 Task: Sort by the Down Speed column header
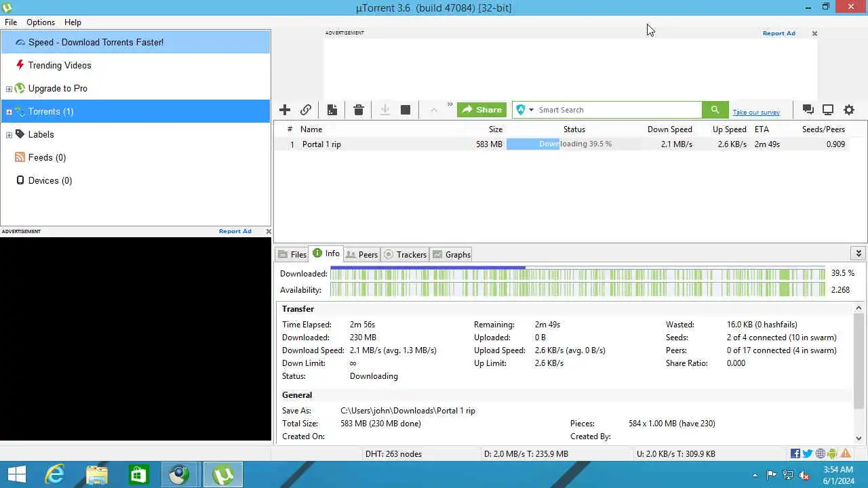click(669, 129)
